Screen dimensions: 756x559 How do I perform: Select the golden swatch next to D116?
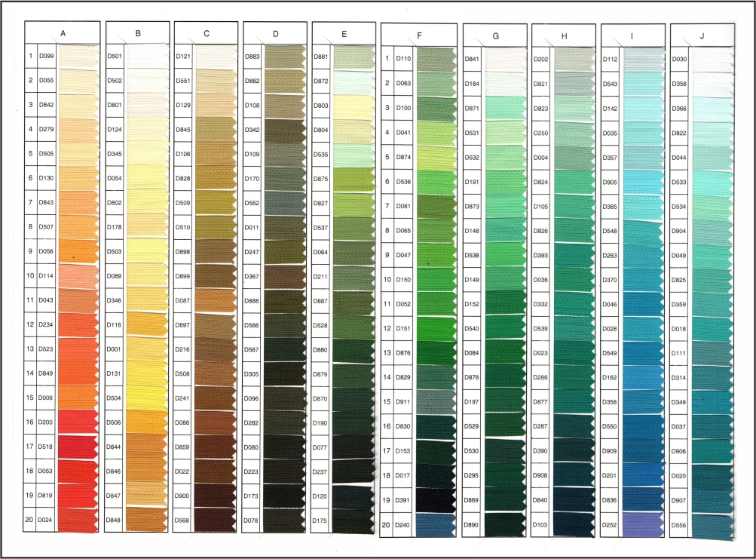[146, 325]
